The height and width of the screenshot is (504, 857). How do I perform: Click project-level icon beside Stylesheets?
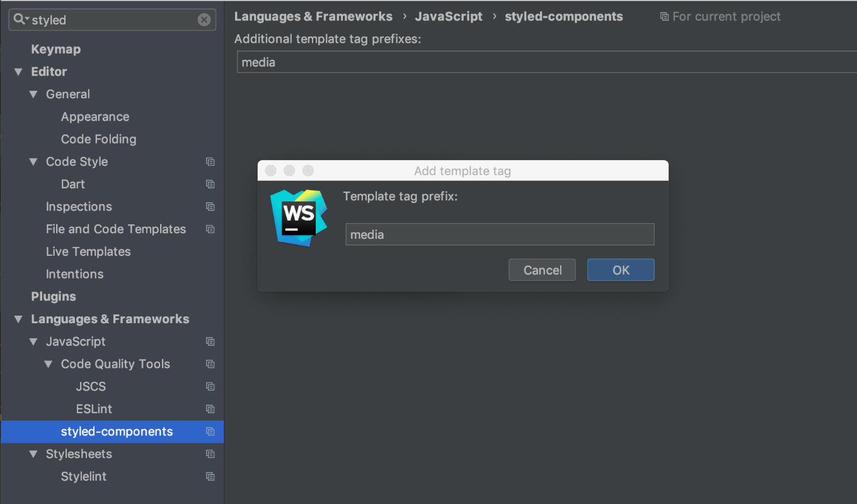click(x=210, y=454)
